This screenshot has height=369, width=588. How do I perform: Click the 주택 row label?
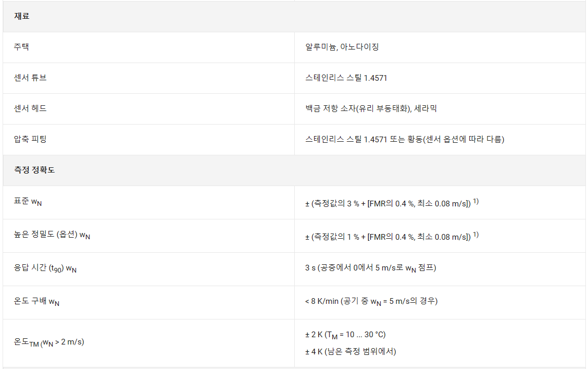[22, 47]
